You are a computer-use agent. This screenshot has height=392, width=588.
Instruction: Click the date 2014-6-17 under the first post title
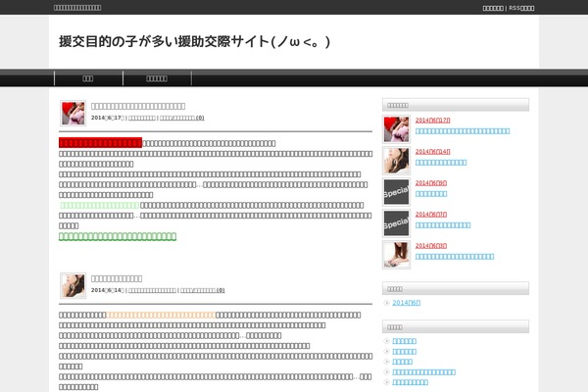coord(107,118)
